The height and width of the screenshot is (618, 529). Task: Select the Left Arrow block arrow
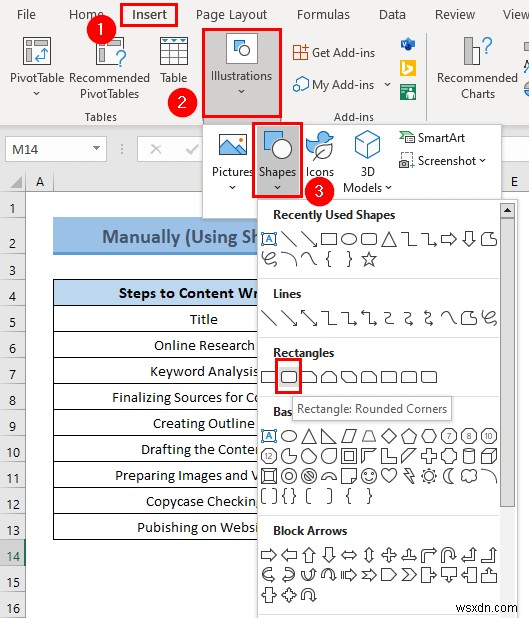(x=289, y=555)
